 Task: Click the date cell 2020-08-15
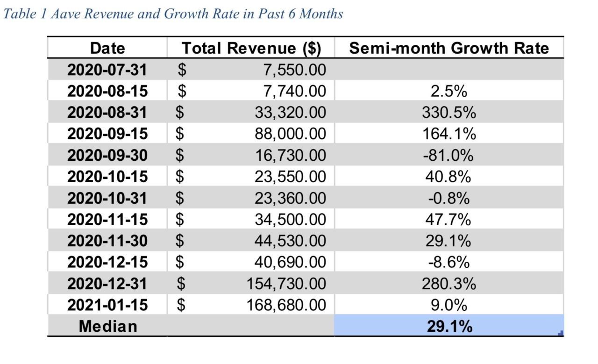(x=107, y=91)
